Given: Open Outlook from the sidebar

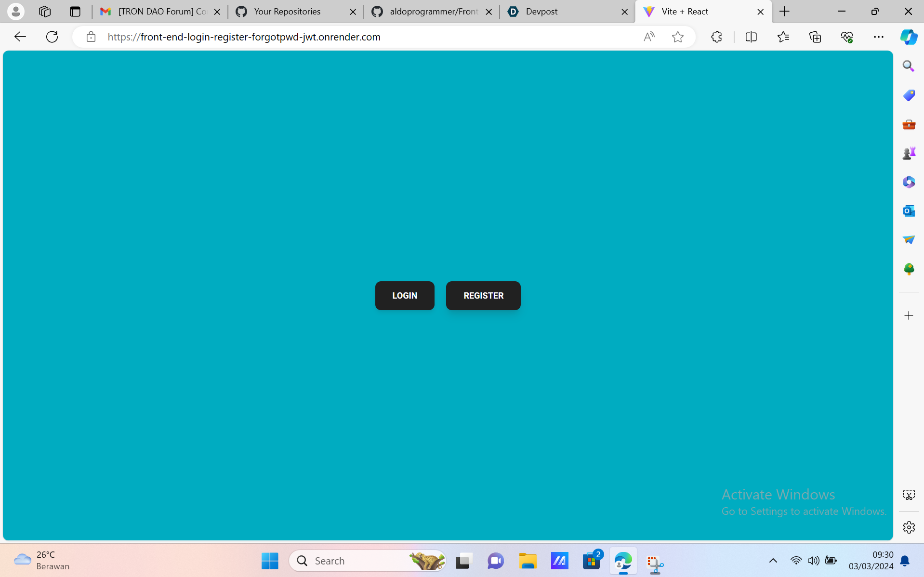Looking at the screenshot, I should (x=909, y=210).
